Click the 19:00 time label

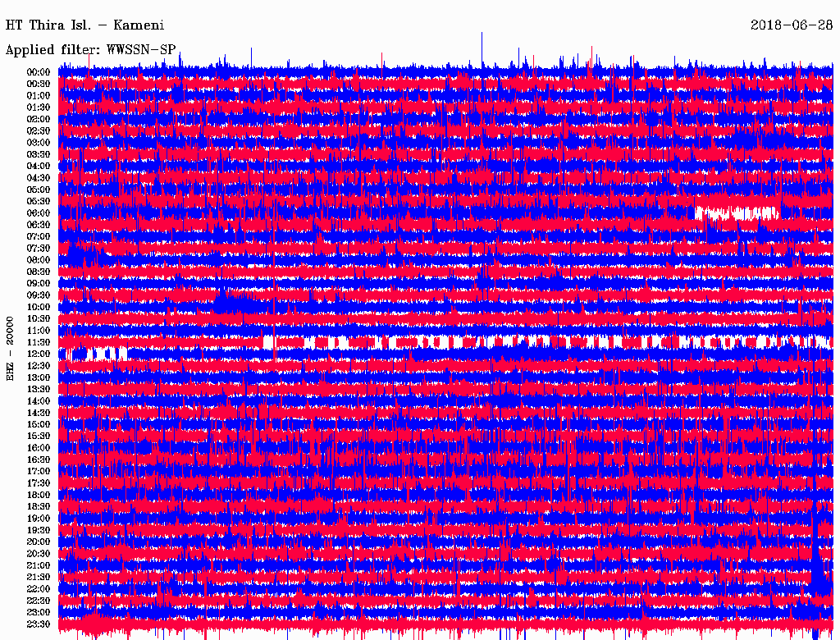click(38, 519)
